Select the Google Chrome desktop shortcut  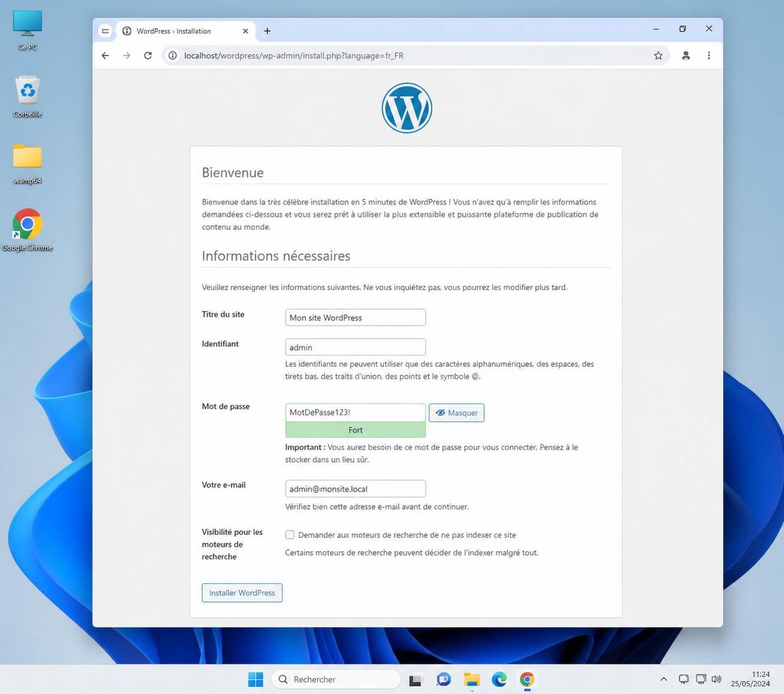(27, 231)
